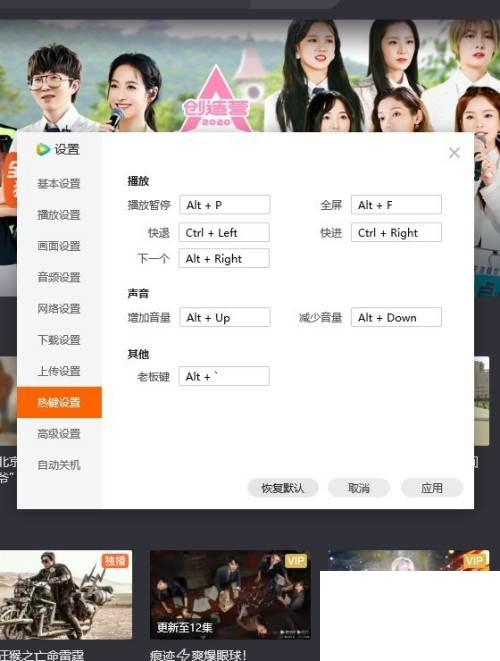
Task: Click the 下一个 hotkey field Alt + Right
Action: pyautogui.click(x=224, y=258)
